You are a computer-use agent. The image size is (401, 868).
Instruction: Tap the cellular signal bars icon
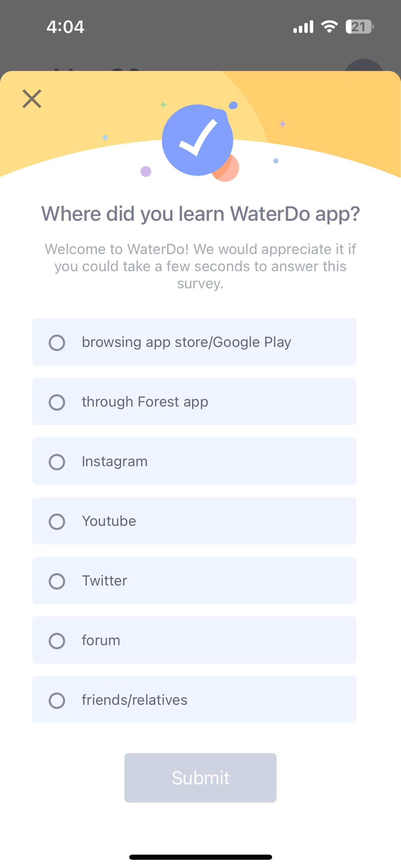303,27
